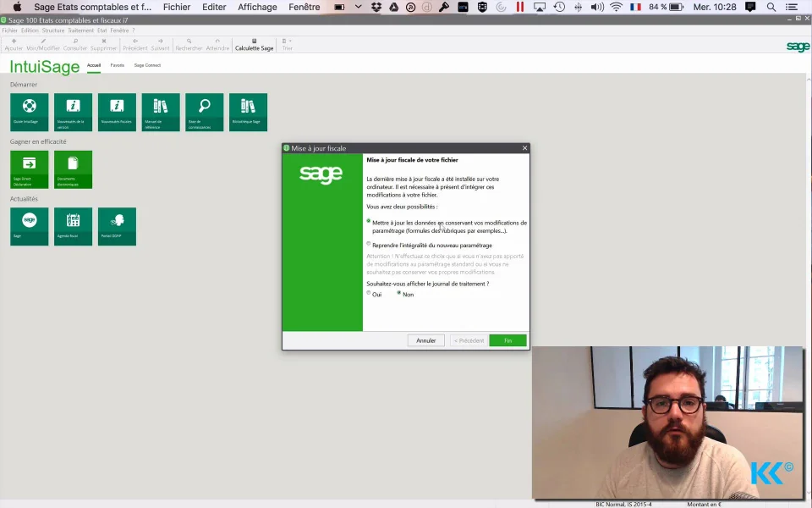Click the Wi-Fi status icon
Image resolution: width=812 pixels, height=508 pixels.
pos(617,8)
